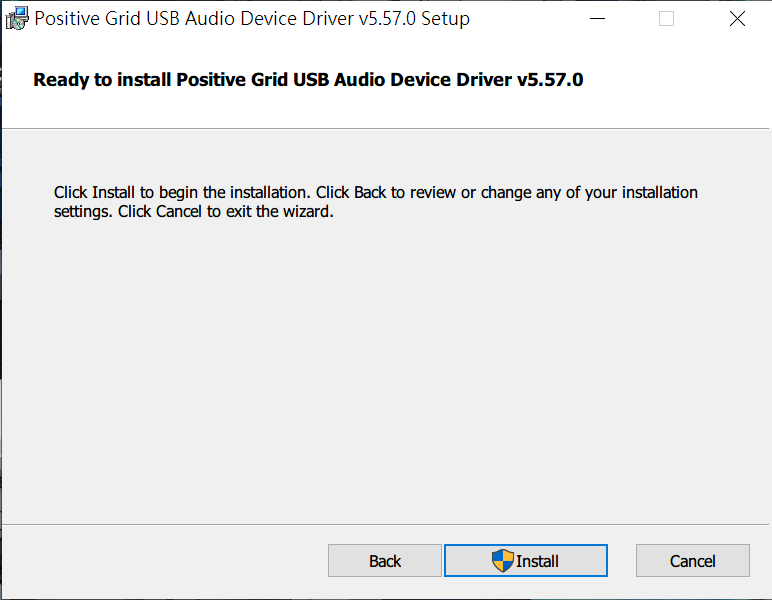Click 'Positive Grid' text in window title
Image resolution: width=772 pixels, height=600 pixels.
tap(88, 19)
